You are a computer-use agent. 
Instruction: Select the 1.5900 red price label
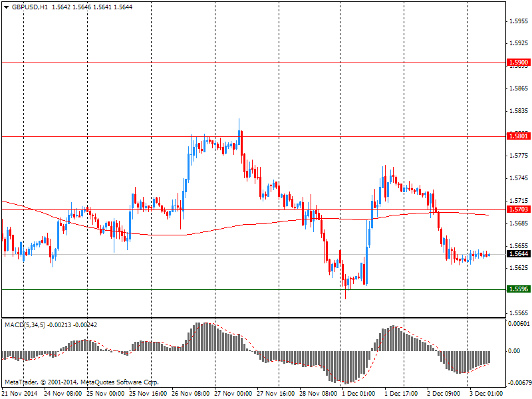point(518,63)
